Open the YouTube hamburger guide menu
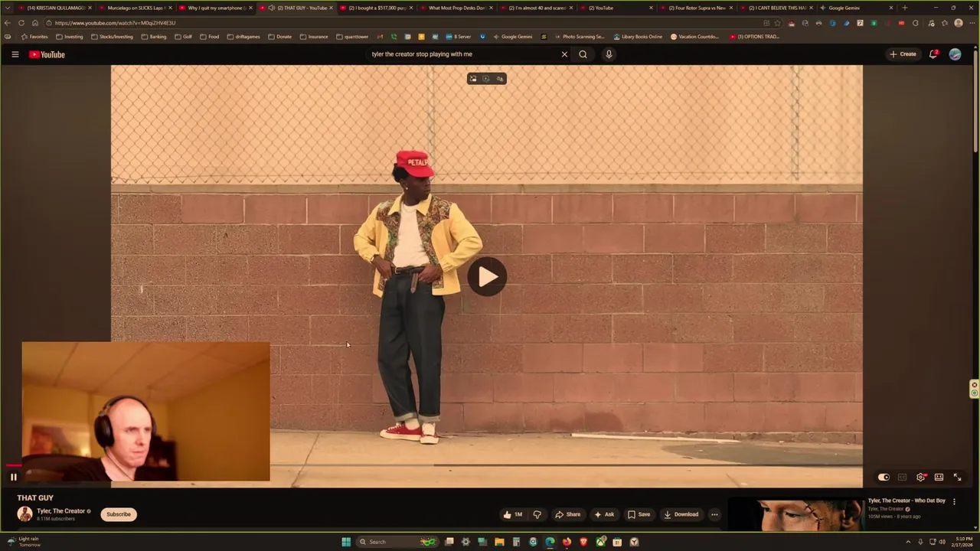Viewport: 980px width, 551px height. pyautogui.click(x=15, y=54)
